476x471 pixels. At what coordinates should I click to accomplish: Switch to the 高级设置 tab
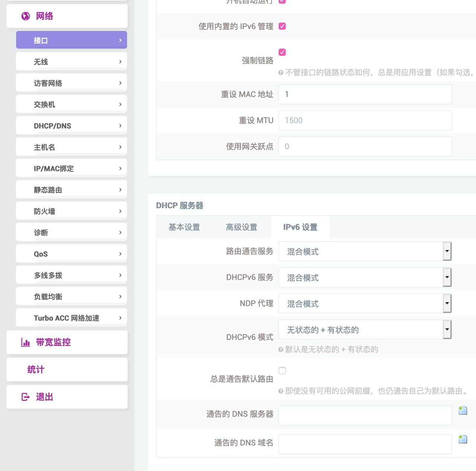click(242, 227)
